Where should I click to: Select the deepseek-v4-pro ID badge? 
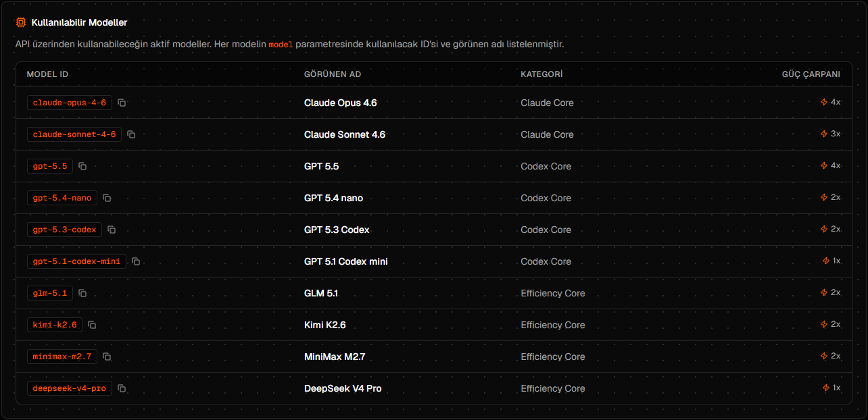coord(70,388)
